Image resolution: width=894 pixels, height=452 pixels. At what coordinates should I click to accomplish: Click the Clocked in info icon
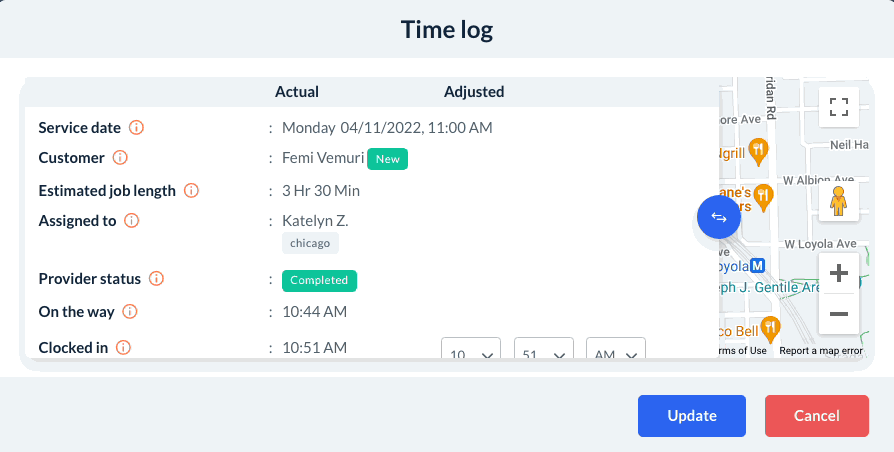click(123, 348)
